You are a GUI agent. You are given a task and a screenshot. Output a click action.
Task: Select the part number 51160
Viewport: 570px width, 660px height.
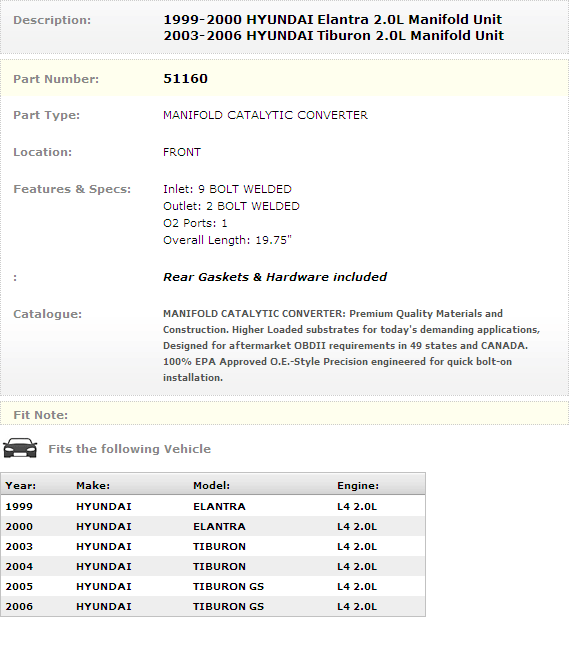tap(185, 79)
